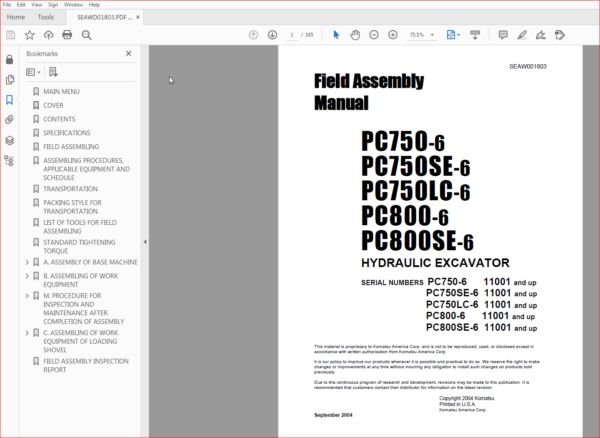Viewport: 600px width, 438px height.
Task: Add a comment sticky note icon
Action: [x=503, y=35]
